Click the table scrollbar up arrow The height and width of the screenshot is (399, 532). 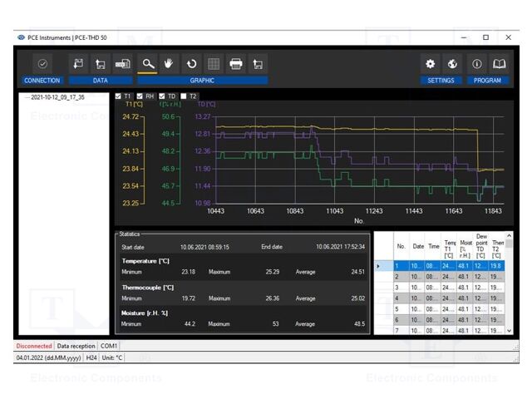point(510,236)
